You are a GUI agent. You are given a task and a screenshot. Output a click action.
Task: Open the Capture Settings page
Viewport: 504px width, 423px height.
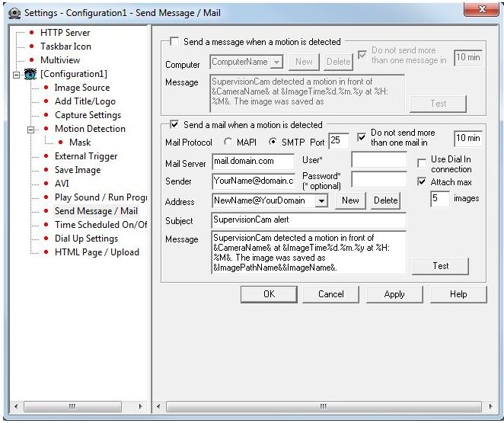(x=88, y=115)
